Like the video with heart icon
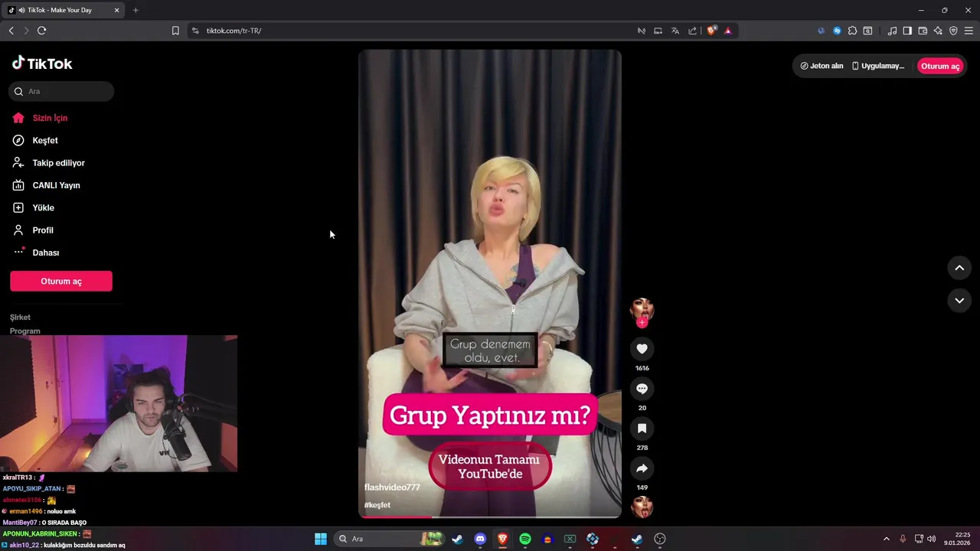980x551 pixels. (x=642, y=349)
